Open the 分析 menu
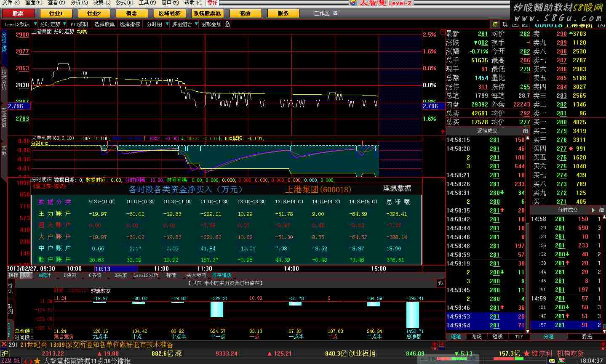The image size is (606, 364). 78,3
